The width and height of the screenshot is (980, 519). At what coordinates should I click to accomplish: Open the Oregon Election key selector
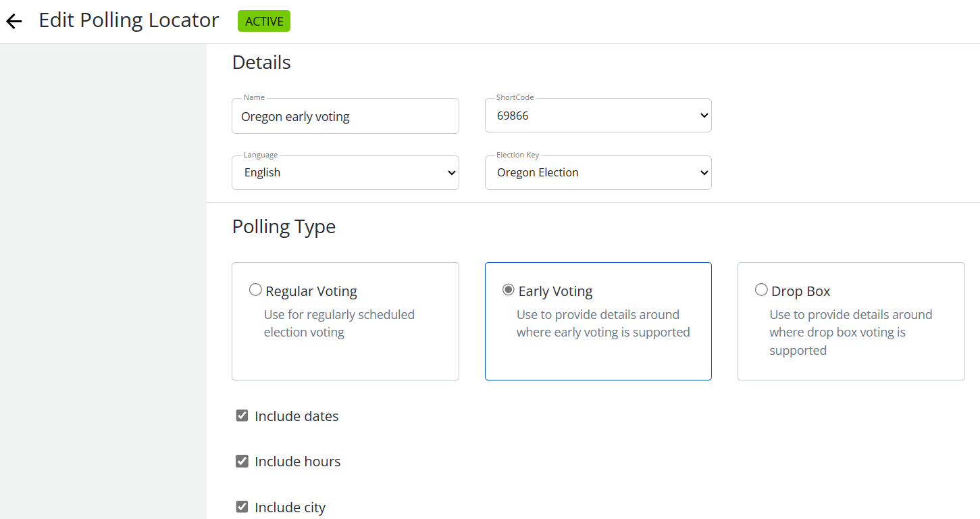click(x=598, y=172)
